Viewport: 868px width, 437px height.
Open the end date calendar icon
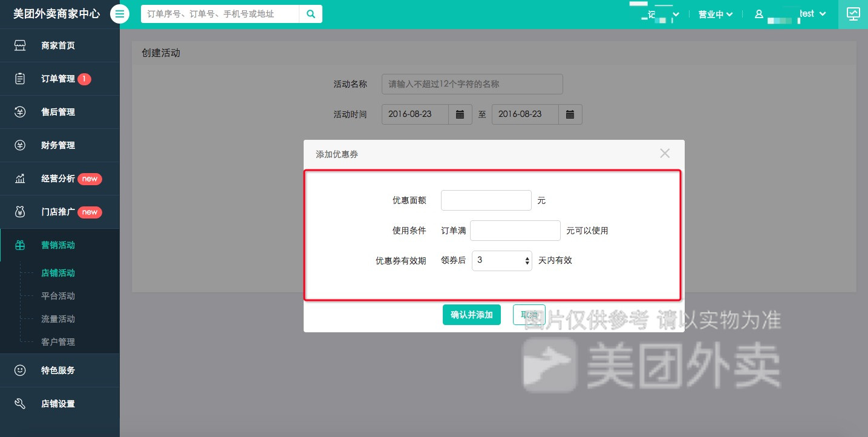pos(570,114)
